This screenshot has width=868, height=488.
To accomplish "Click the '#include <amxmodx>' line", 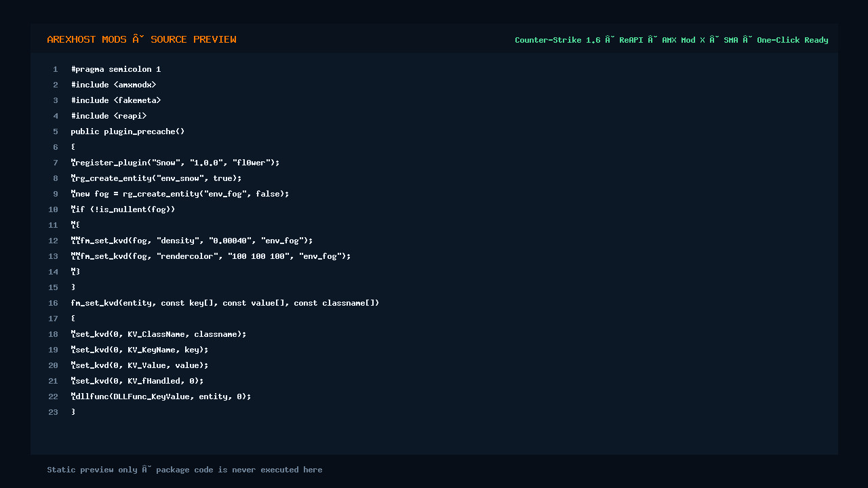I will pyautogui.click(x=114, y=85).
